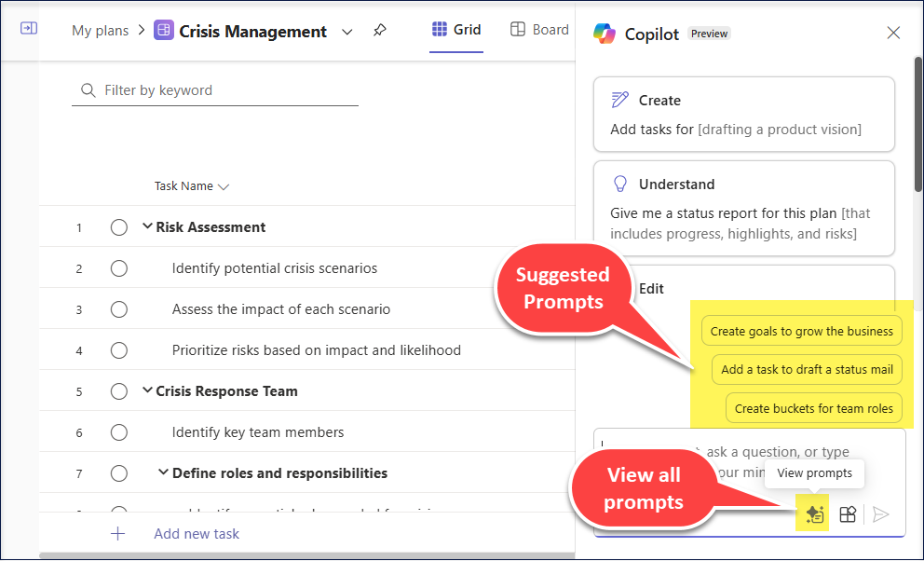Collapse the Crisis Response Team group

[x=147, y=390]
